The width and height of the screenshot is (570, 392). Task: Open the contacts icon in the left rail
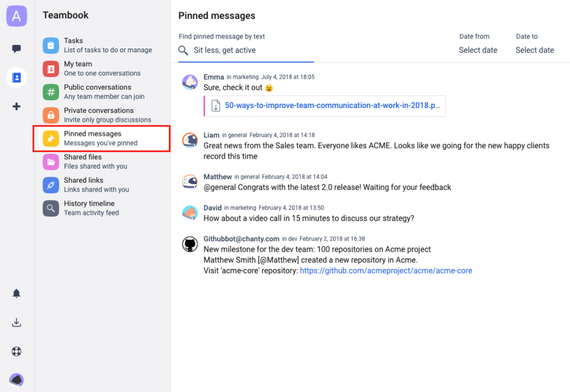pos(16,77)
